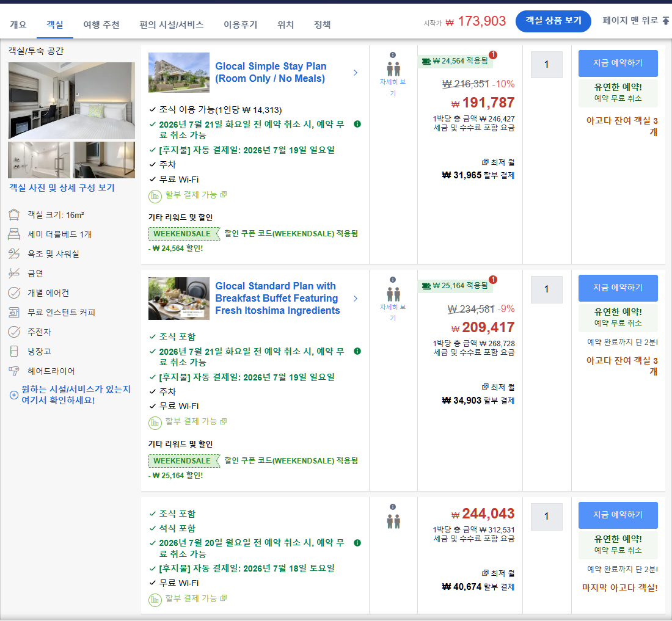The image size is (672, 621).
Task: Click info icon next to July 21 cancellation, breakfast plan
Action: click(357, 351)
